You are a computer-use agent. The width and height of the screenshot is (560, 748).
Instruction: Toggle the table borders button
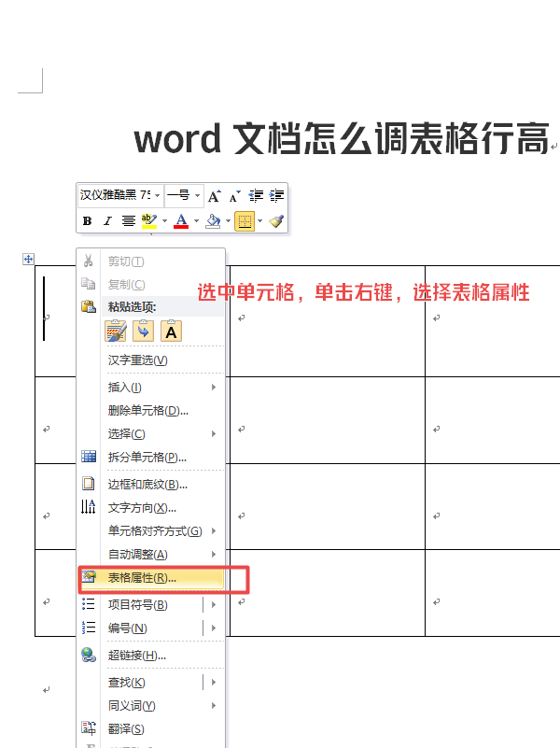coord(245,221)
